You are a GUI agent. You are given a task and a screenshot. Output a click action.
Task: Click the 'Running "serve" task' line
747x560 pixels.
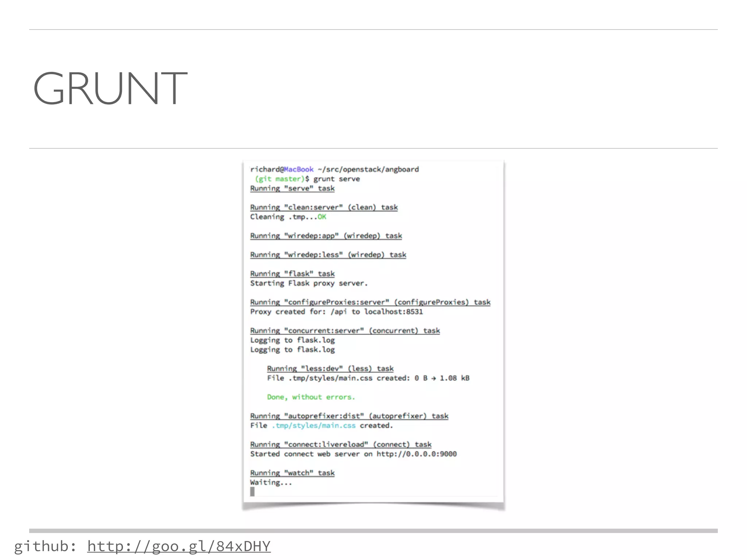tap(293, 188)
